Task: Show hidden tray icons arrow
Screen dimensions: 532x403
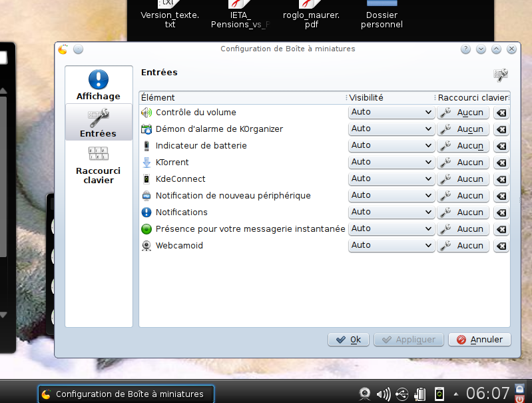Action: [x=456, y=394]
